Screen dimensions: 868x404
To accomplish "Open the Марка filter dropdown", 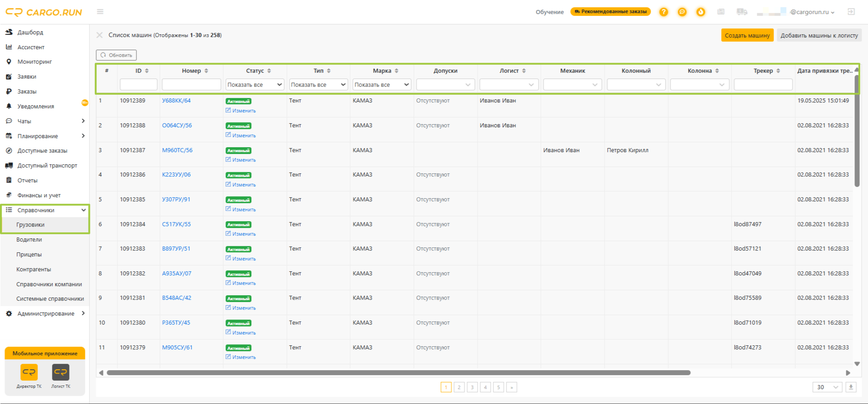I will pos(382,84).
